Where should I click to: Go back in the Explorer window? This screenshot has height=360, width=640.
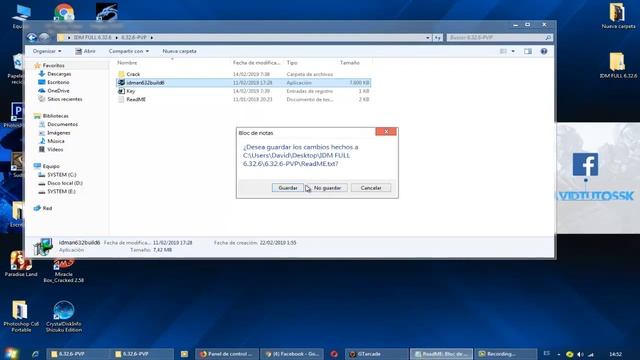[x=31, y=38]
